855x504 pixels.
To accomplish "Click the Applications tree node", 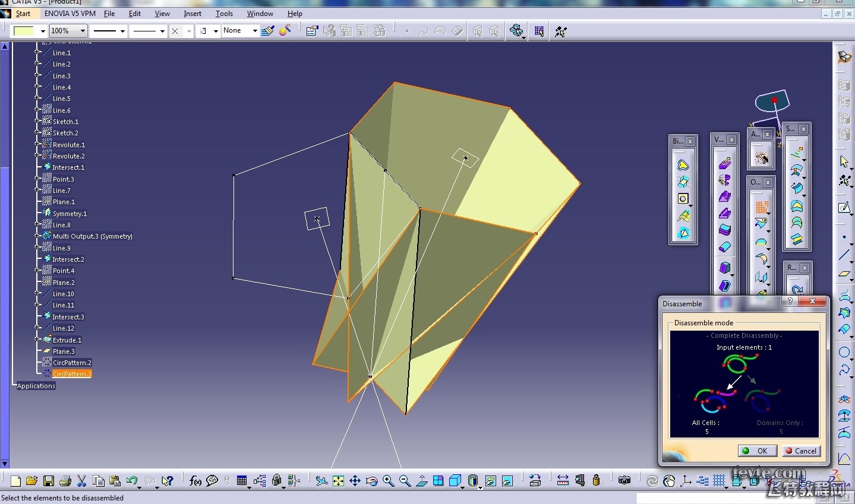I will coord(36,386).
